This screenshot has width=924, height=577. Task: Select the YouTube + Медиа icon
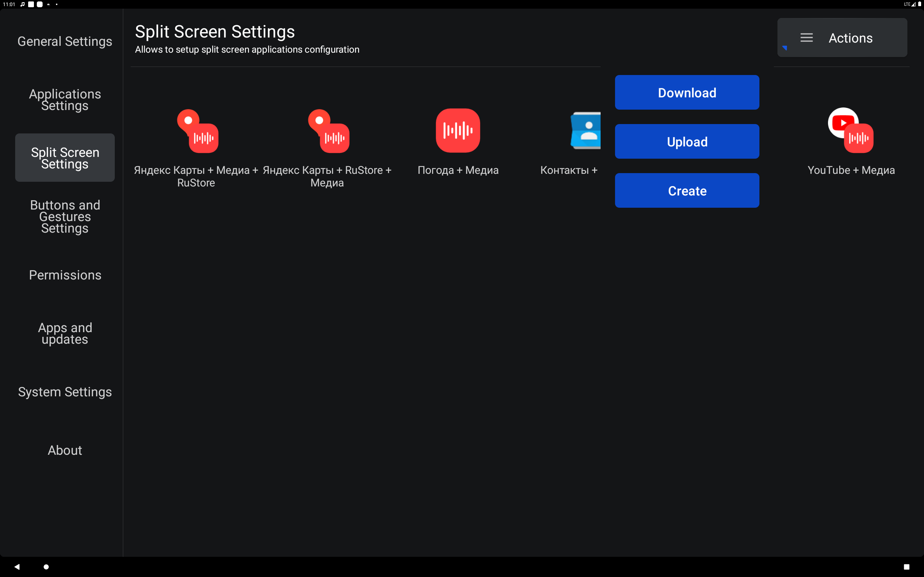pyautogui.click(x=850, y=130)
